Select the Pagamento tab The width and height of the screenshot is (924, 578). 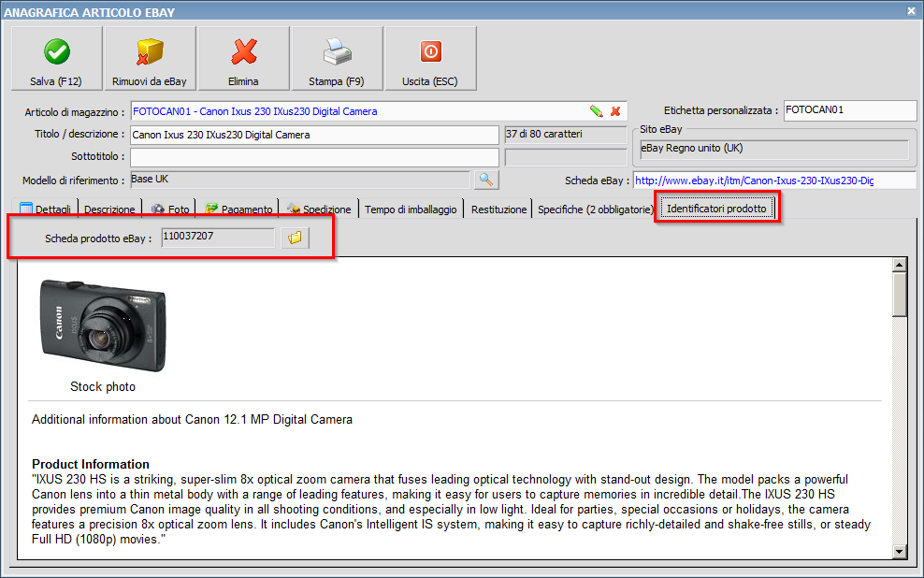(x=238, y=210)
